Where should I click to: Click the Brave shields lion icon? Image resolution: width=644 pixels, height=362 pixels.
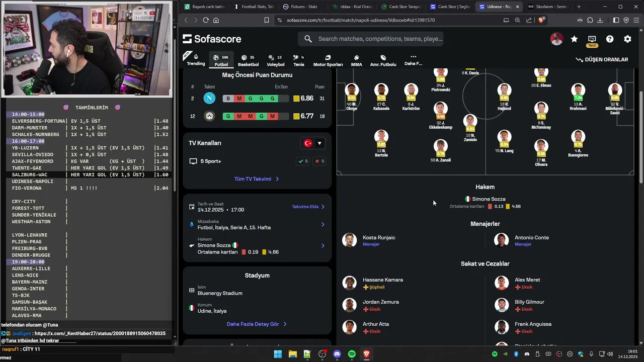click(x=541, y=20)
